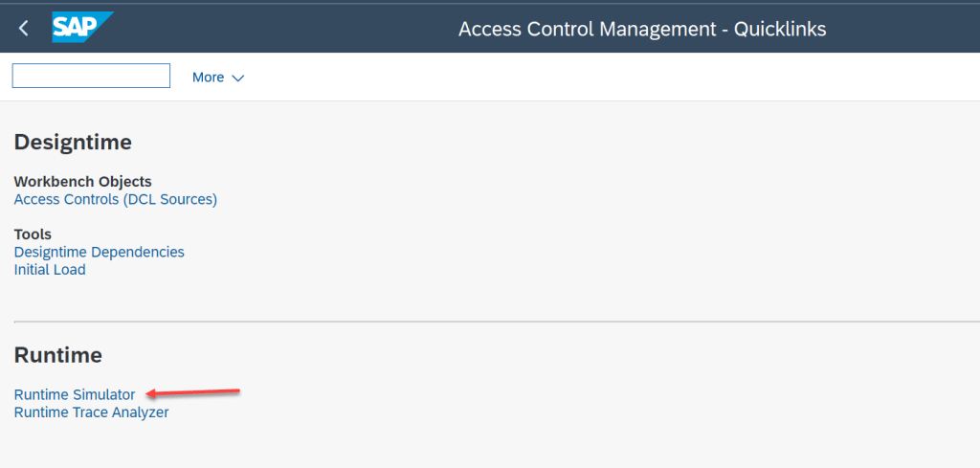Click the word Analyzer in the last Runtime link

tap(139, 412)
